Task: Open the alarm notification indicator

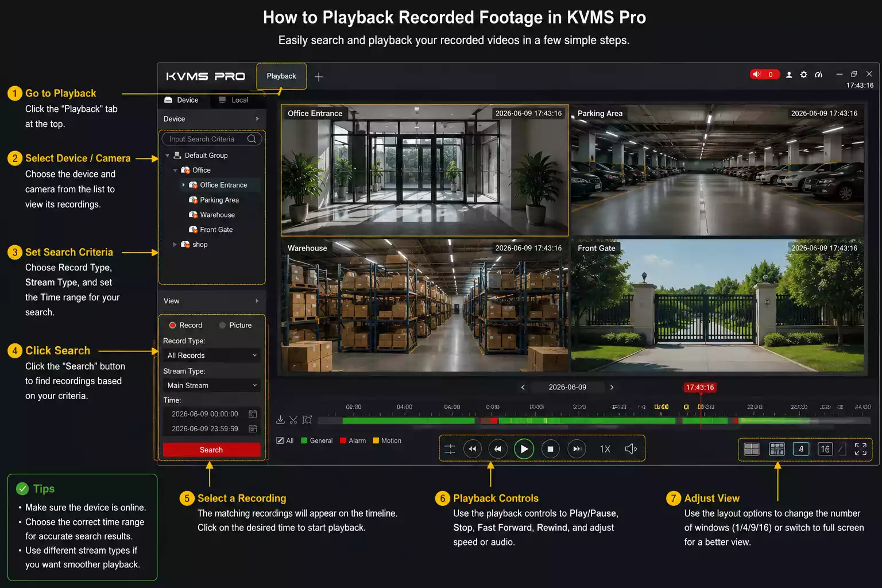Action: (x=764, y=74)
